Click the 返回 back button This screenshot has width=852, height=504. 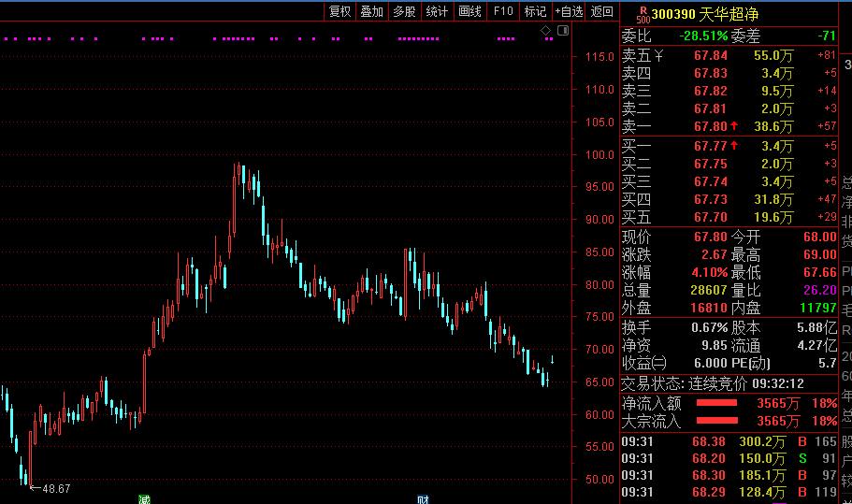click(x=603, y=11)
